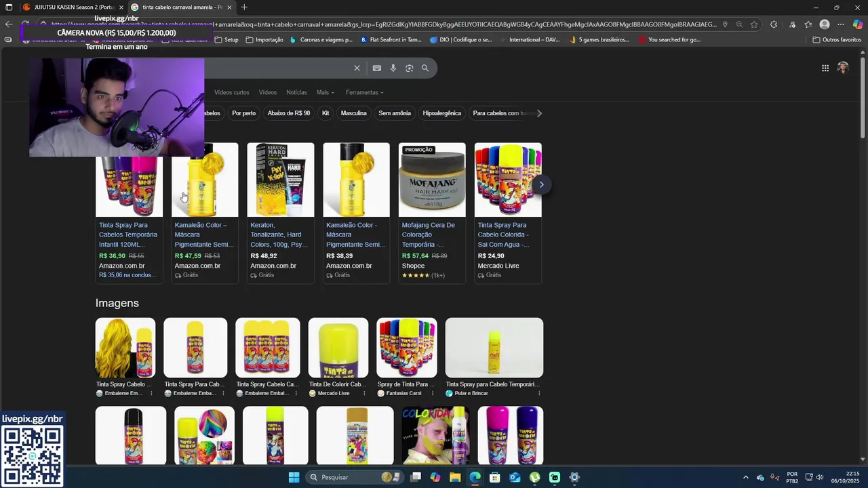Open Outlook from taskbar
Screen dimensions: 868x488
click(x=515, y=477)
